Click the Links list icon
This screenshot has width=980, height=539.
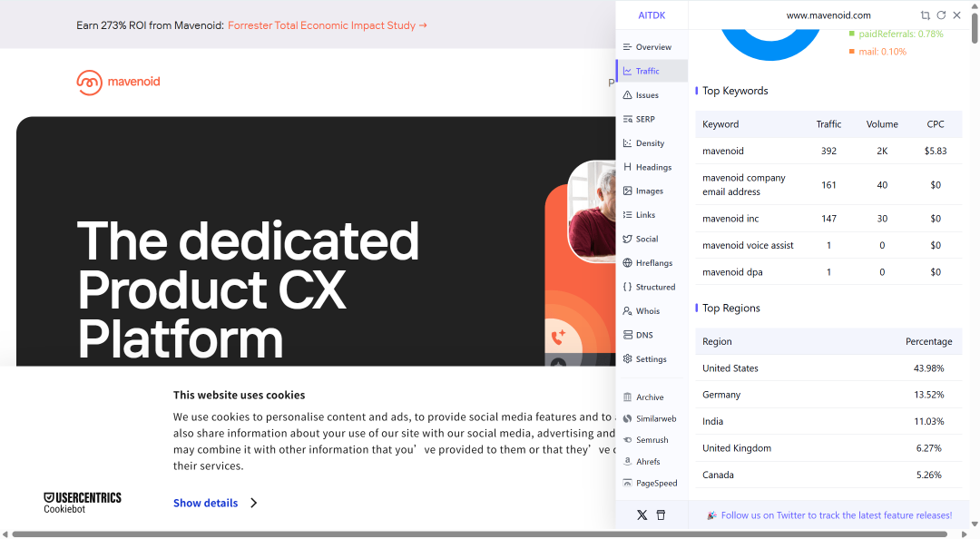coord(628,214)
